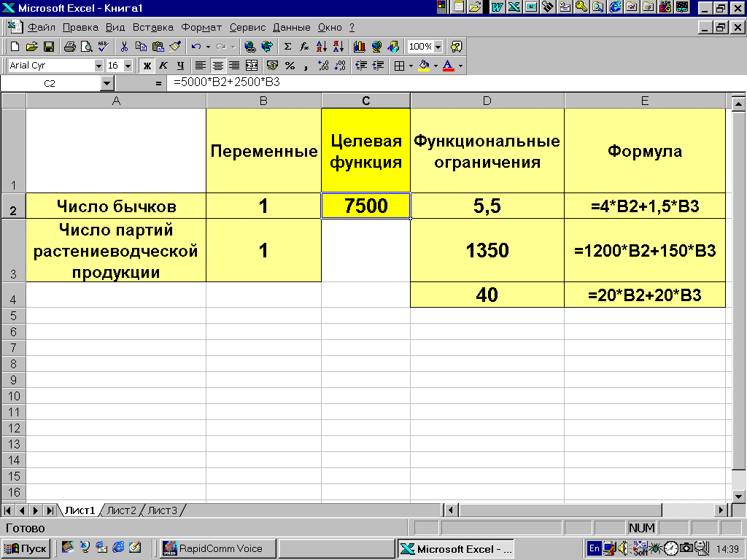Toggle underline Ч formatting
This screenshot has height=560, width=747.
pos(180,66)
